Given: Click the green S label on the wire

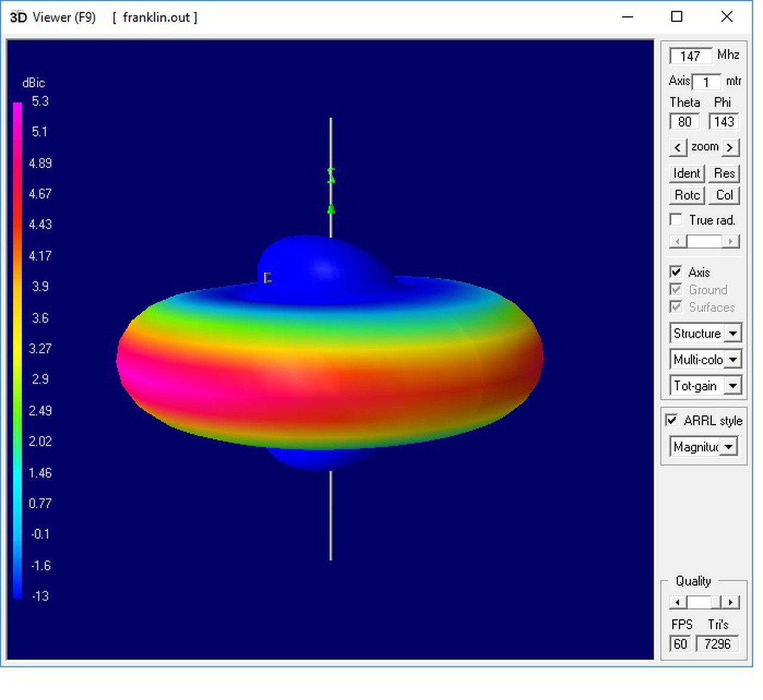Looking at the screenshot, I should click(331, 176).
